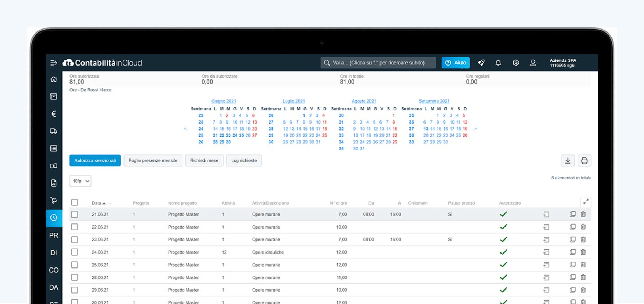Check the 29.06.21 row checkbox

[75, 290]
